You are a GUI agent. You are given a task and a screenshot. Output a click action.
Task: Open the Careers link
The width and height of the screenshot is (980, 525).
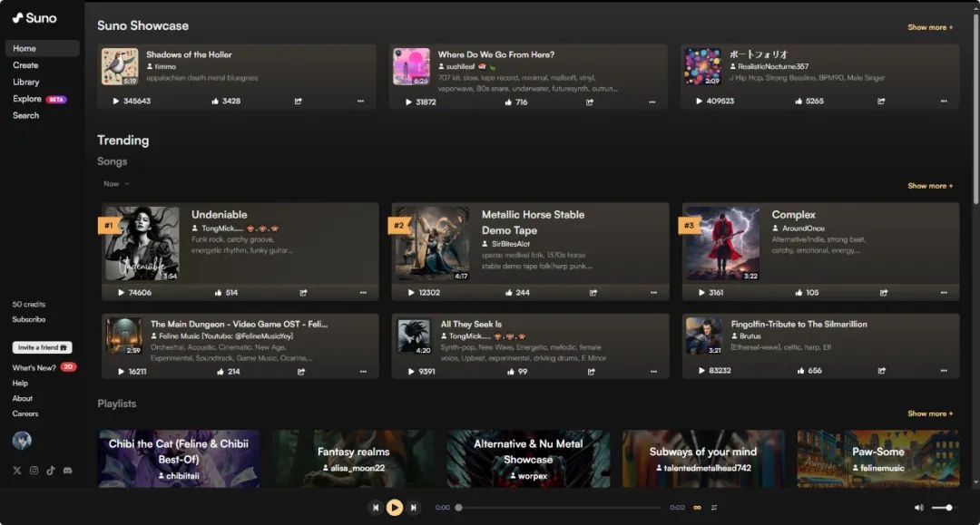coord(25,413)
